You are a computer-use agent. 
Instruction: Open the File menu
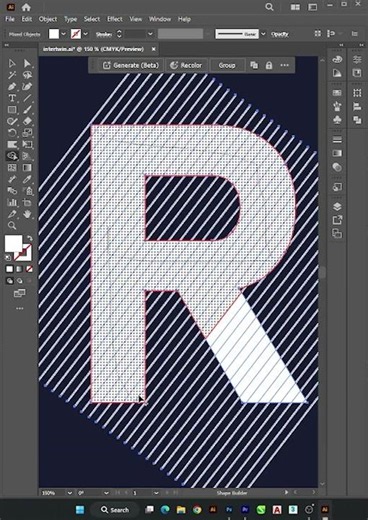coord(10,19)
